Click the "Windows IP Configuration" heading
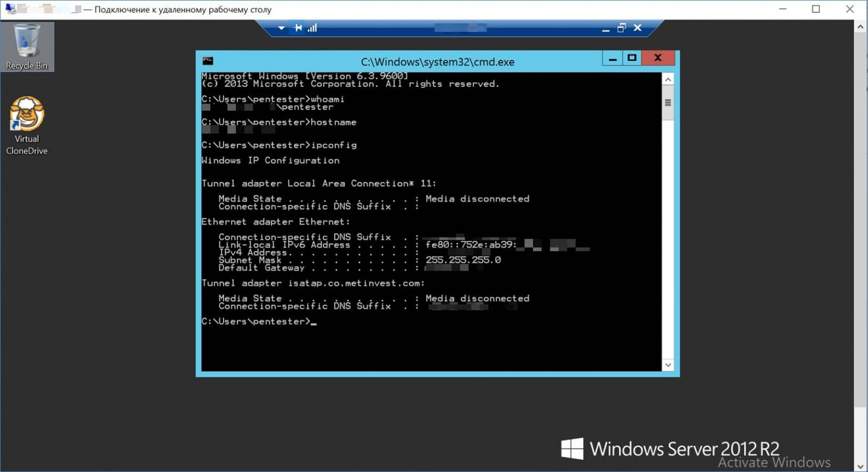868x472 pixels. click(270, 160)
